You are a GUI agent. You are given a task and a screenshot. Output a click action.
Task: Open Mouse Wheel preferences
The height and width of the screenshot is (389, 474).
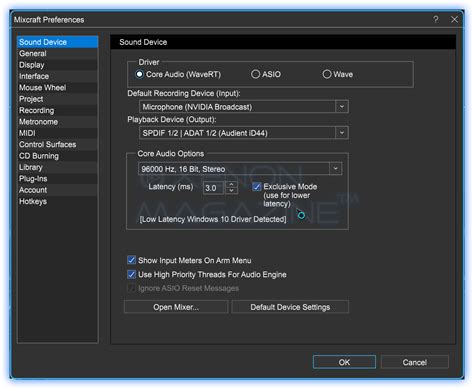coord(58,87)
